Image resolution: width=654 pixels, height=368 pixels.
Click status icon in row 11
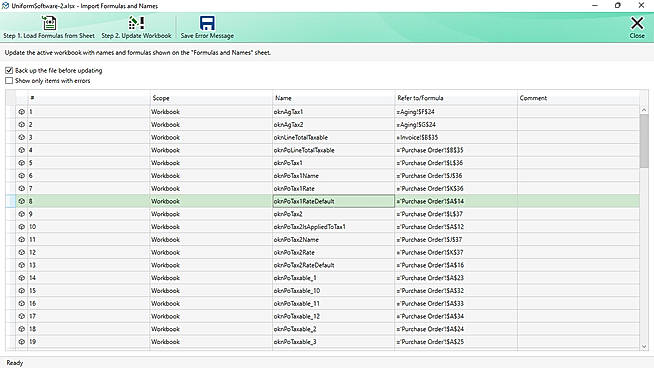[22, 239]
